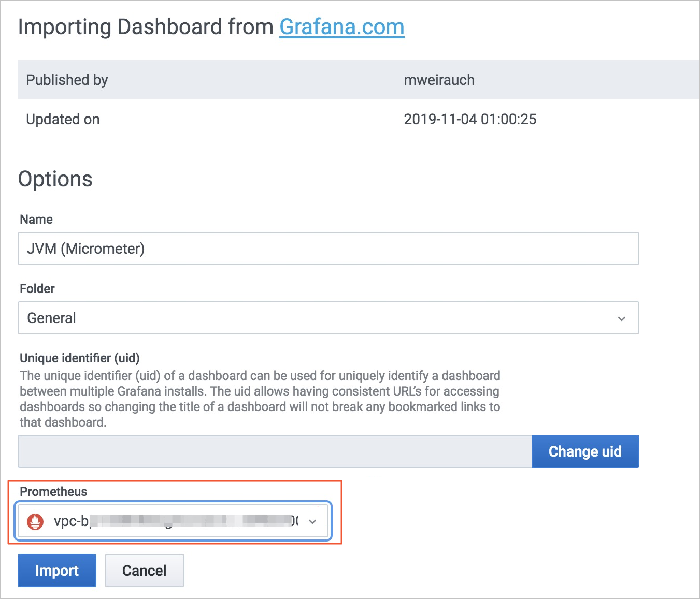Open the Prometheus data source dropdown

coord(173,521)
